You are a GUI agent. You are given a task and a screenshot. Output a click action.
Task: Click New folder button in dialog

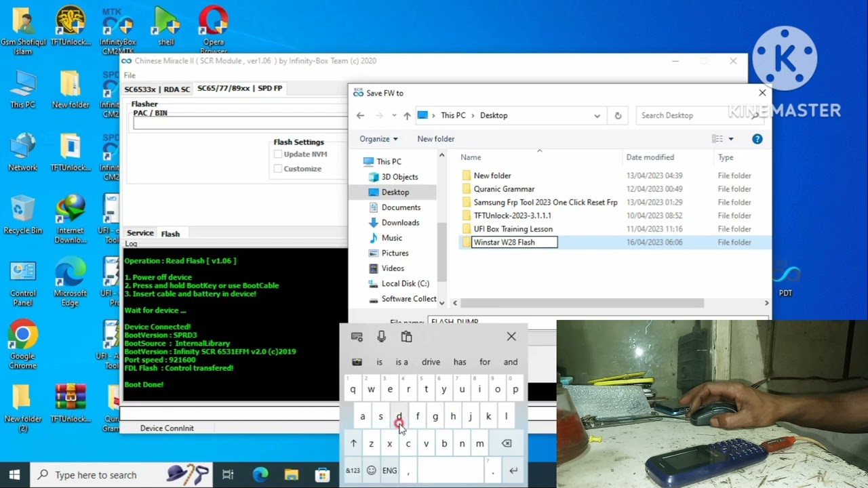click(x=435, y=139)
